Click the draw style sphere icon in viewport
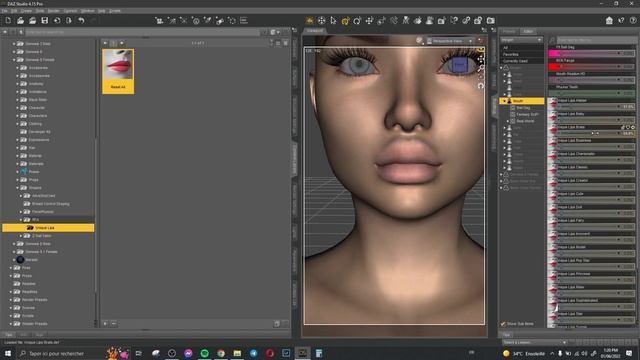640x360 pixels. coord(419,40)
